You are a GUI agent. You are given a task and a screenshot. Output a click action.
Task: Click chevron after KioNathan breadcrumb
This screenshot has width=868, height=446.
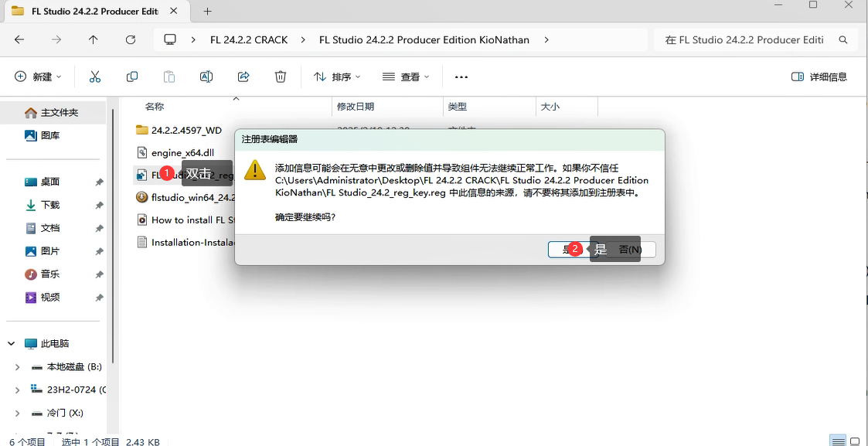click(x=546, y=40)
